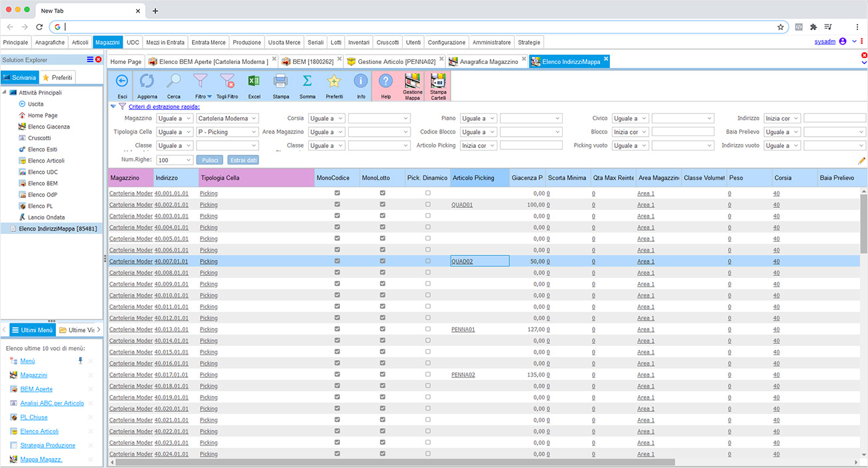This screenshot has height=468, width=868.
Task: Toggle Pick. Dinamico checkbox for row 40.013.01.01
Action: coord(428,329)
